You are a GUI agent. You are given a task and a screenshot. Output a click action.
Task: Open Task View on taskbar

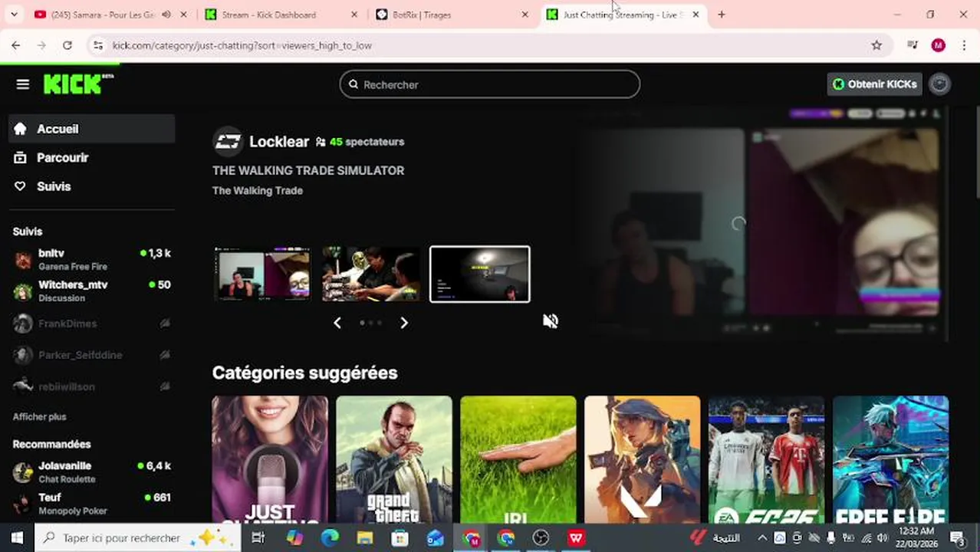(258, 538)
